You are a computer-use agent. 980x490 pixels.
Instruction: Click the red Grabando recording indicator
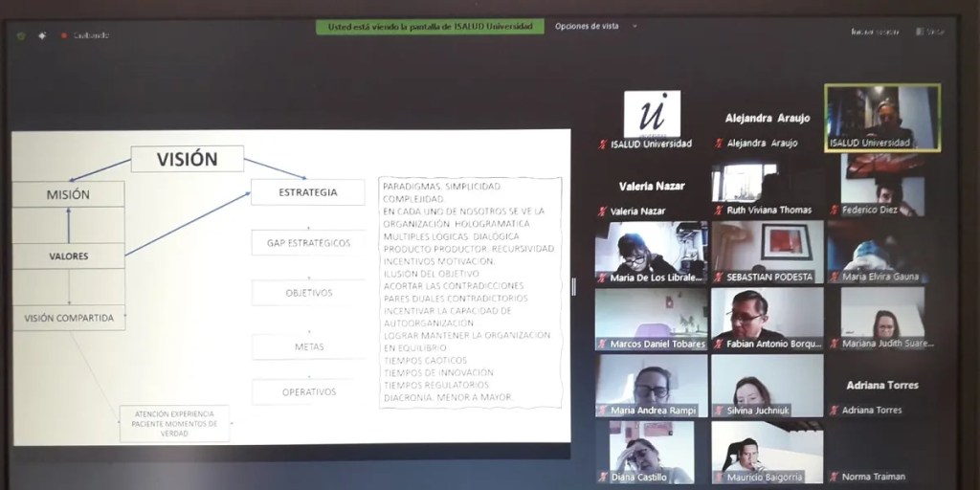click(x=64, y=35)
